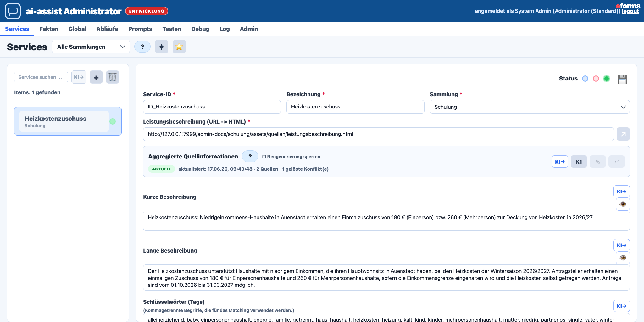Switch to the Log tab
The width and height of the screenshot is (644, 322).
tap(225, 29)
